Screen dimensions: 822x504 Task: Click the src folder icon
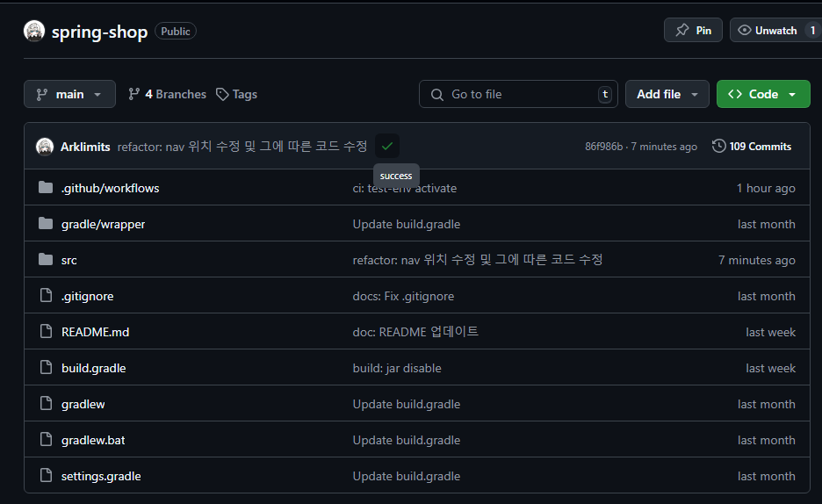point(46,259)
